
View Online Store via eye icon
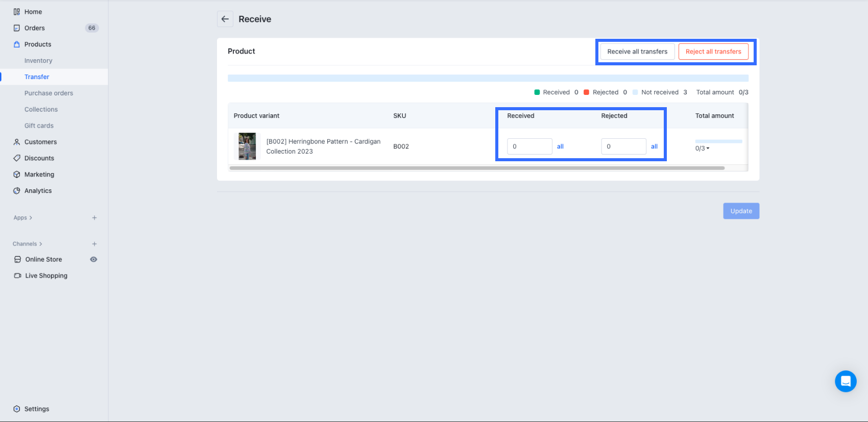click(93, 259)
